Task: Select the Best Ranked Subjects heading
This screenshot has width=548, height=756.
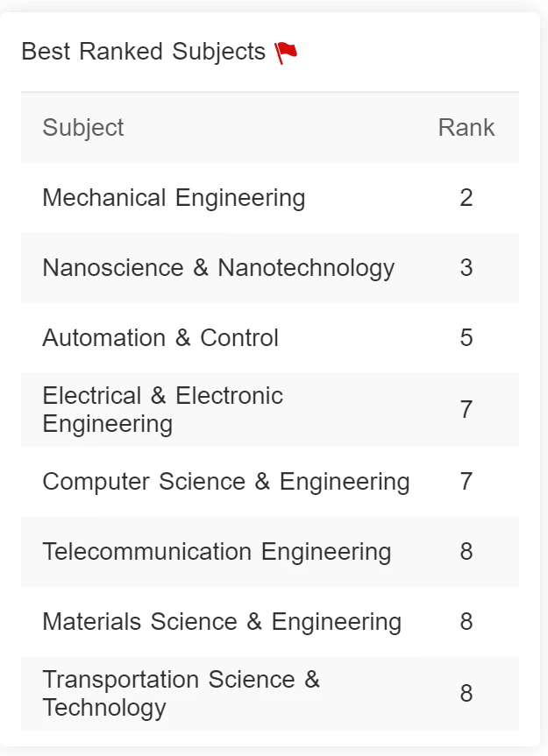Action: (143, 52)
